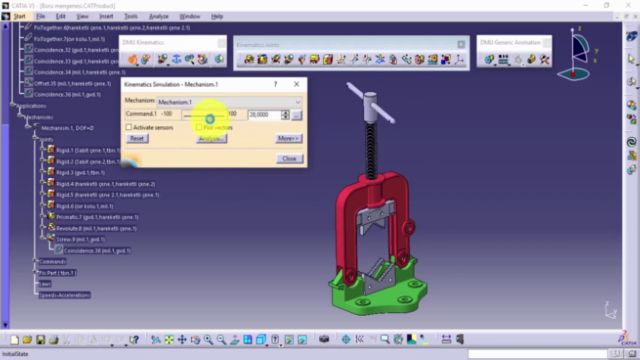Expand the Fix Part (tbn.1) node

pyautogui.click(x=35, y=273)
